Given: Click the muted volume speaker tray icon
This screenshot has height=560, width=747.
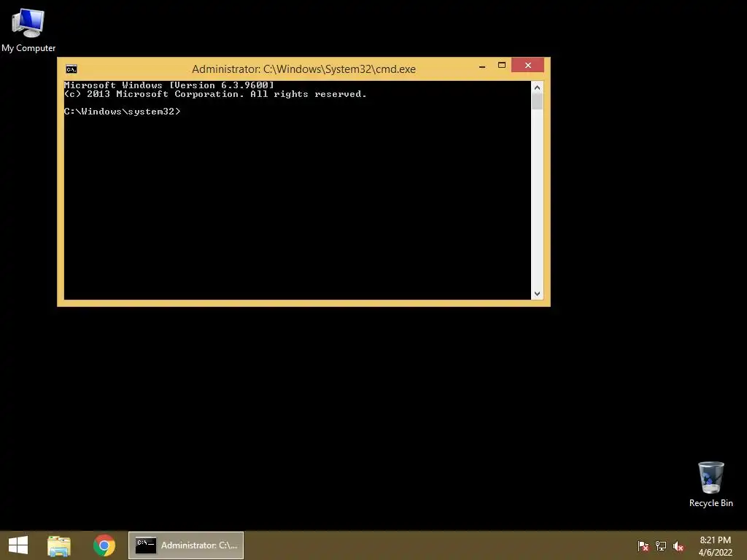Looking at the screenshot, I should [678, 546].
